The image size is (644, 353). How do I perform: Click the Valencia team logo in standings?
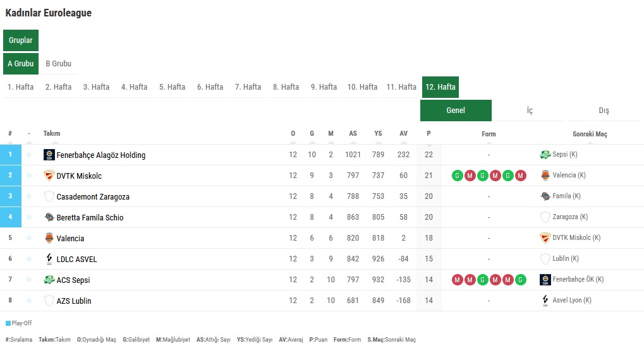49,238
